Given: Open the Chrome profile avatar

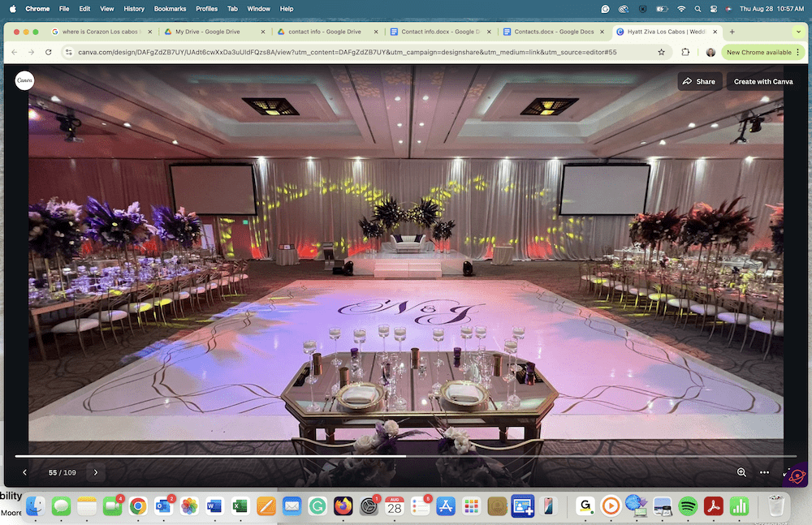Looking at the screenshot, I should [x=710, y=52].
